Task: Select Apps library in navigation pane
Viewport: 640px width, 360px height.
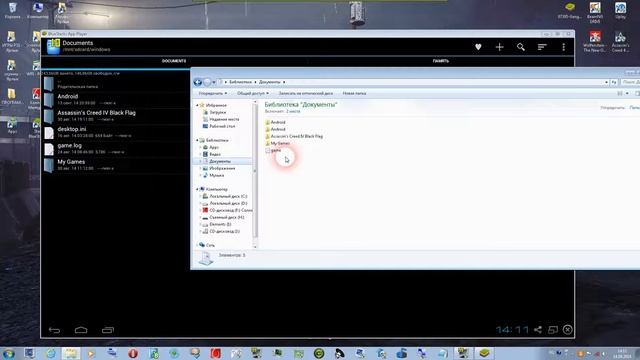Action: [x=214, y=147]
